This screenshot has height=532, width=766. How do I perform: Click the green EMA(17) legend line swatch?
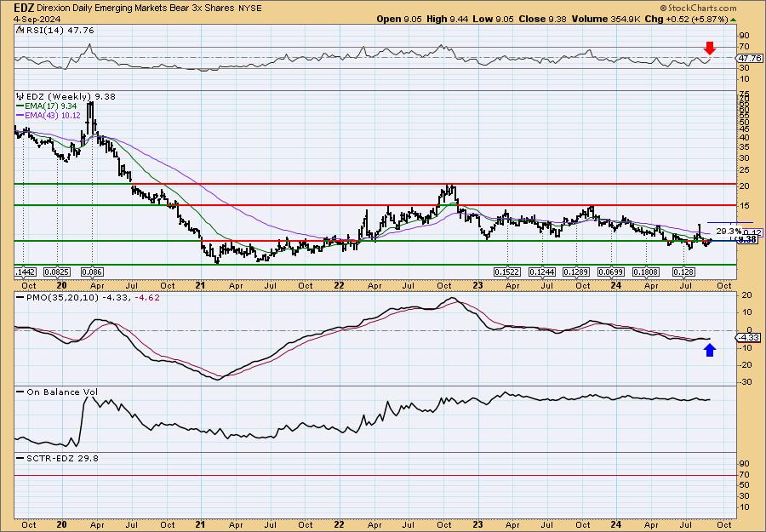click(x=20, y=105)
